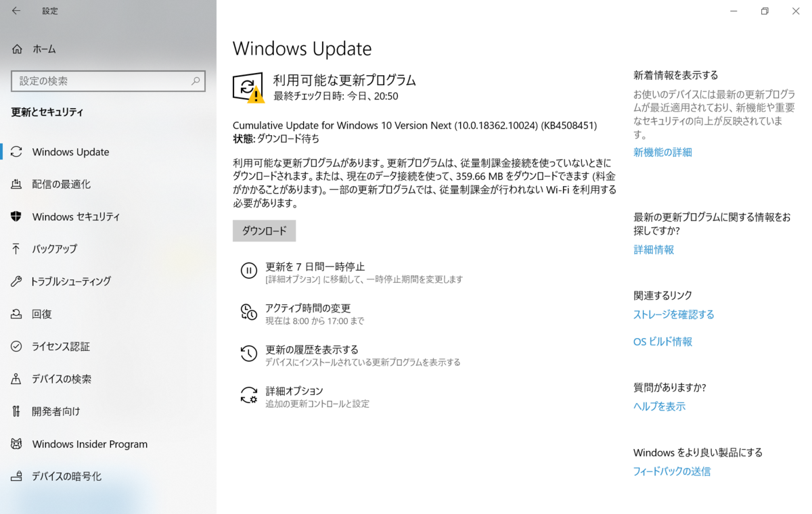Click the update status warning icon

point(248,88)
